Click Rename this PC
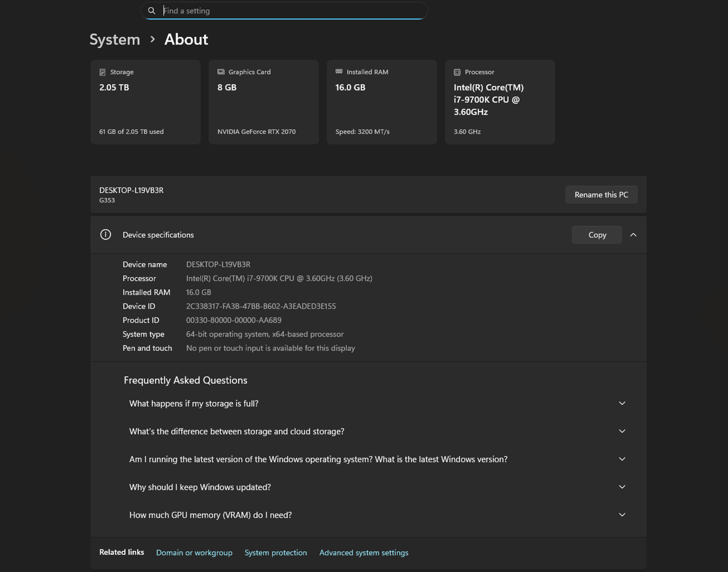728x572 pixels. [601, 195]
